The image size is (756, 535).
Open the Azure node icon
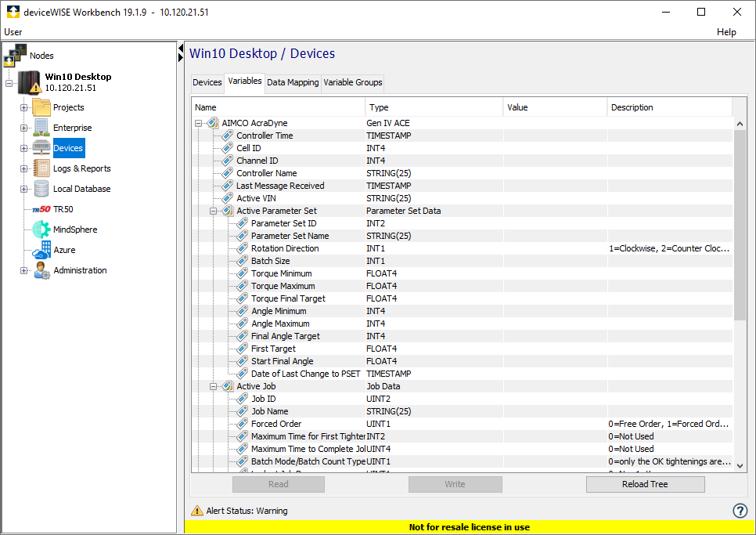41,250
